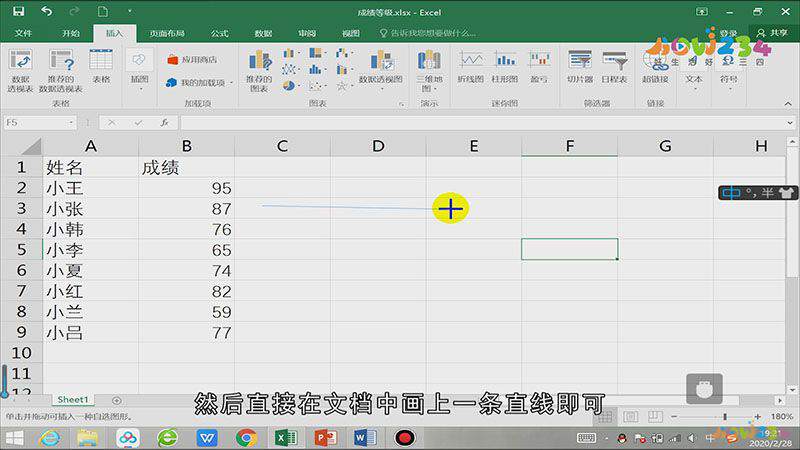Open the Text (文本) group dropdown
The width and height of the screenshot is (800, 450).
pos(694,70)
